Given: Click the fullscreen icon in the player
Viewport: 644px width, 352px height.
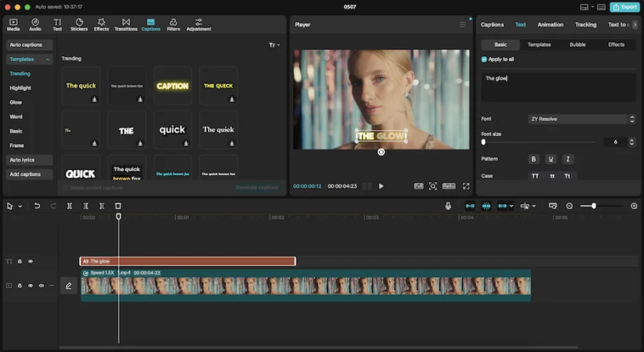Looking at the screenshot, I should click(x=467, y=186).
